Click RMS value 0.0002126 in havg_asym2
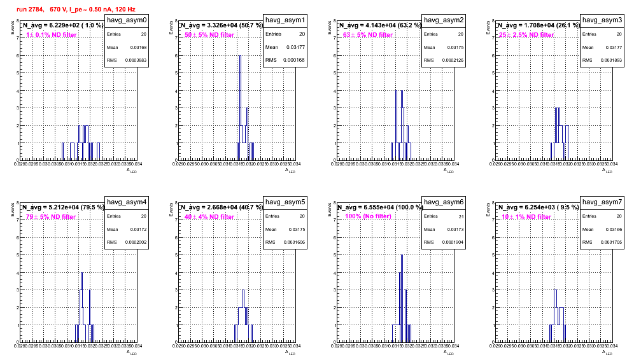Screen dimensions: 634x364 tap(453, 60)
